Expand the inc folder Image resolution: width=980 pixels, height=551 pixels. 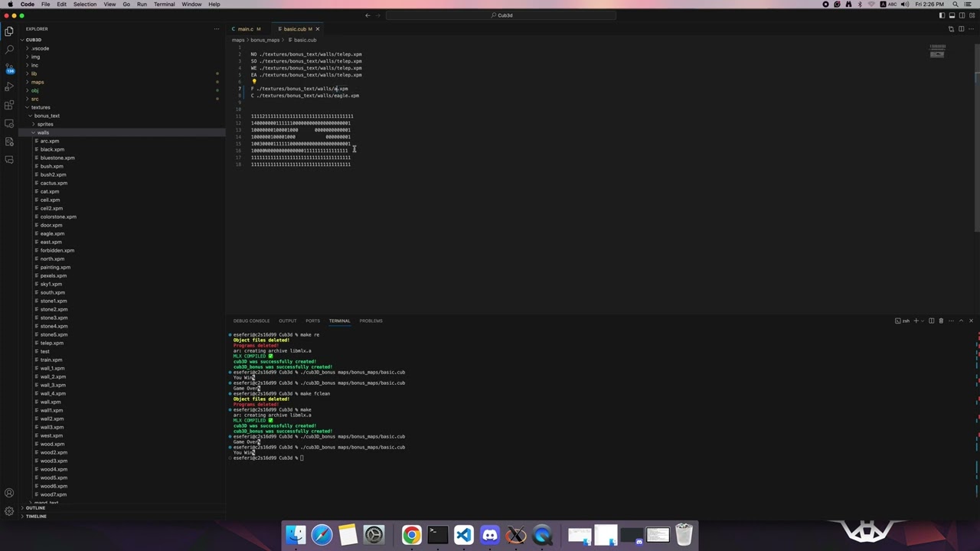coord(122,65)
